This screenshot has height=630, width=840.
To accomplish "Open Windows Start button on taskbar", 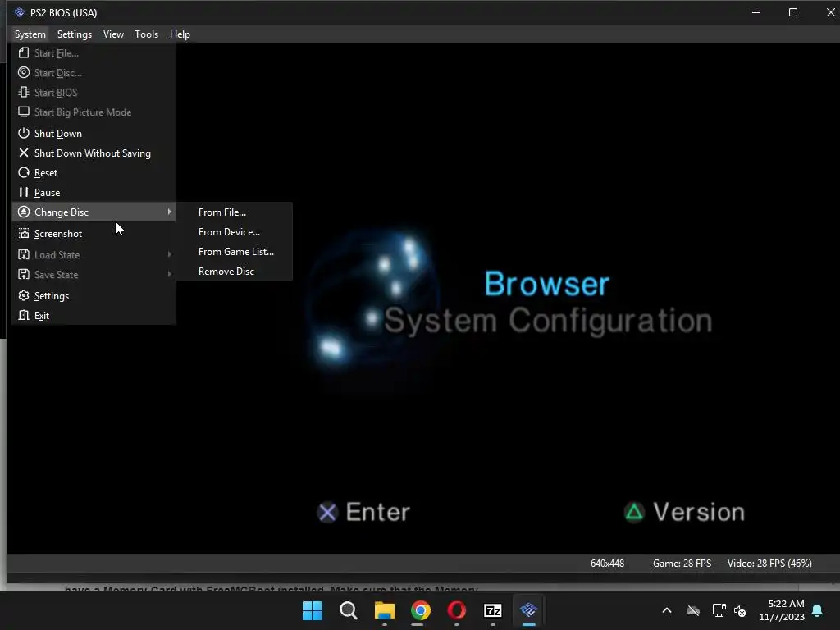I will pyautogui.click(x=312, y=610).
